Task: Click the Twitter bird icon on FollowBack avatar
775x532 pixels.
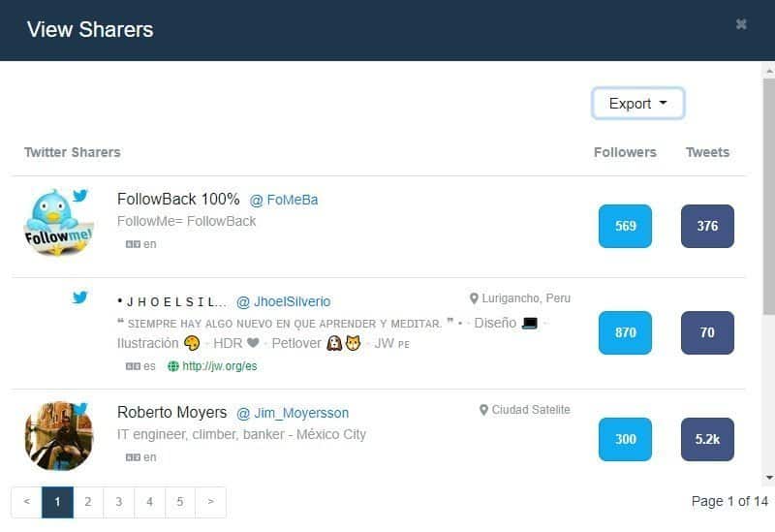Action: (x=80, y=196)
